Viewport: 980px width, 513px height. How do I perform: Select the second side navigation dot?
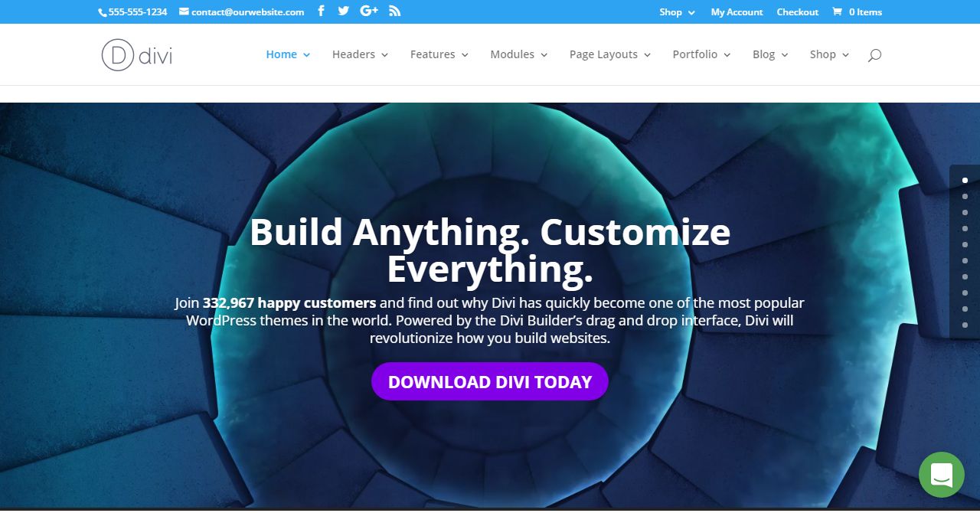[x=965, y=197]
